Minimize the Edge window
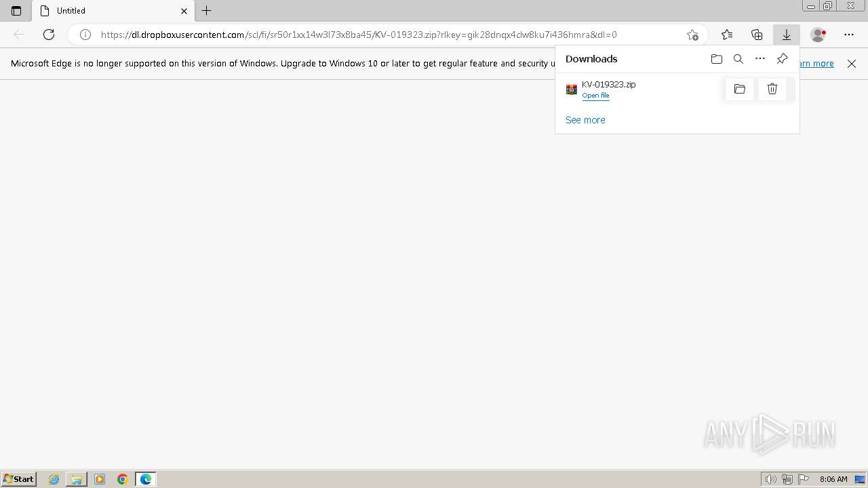The width and height of the screenshot is (868, 488). pyautogui.click(x=811, y=6)
